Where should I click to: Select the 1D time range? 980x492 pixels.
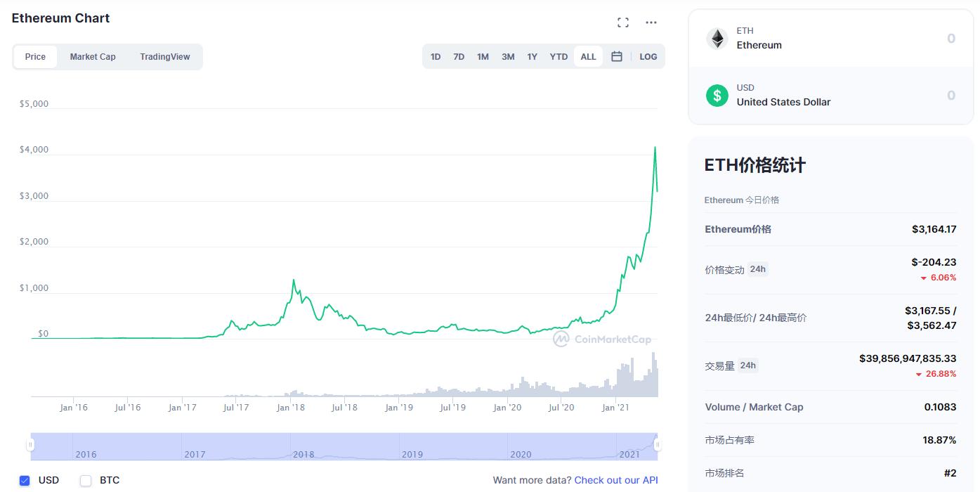436,56
